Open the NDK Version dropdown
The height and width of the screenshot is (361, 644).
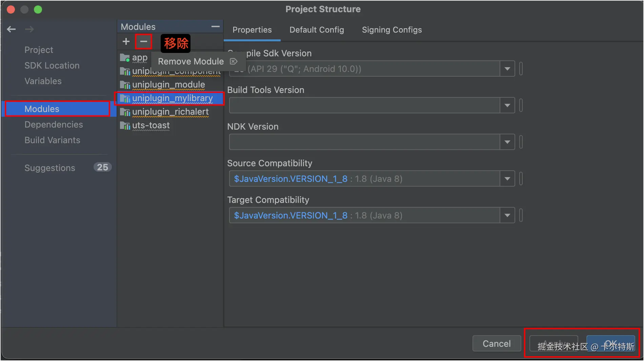coord(507,142)
